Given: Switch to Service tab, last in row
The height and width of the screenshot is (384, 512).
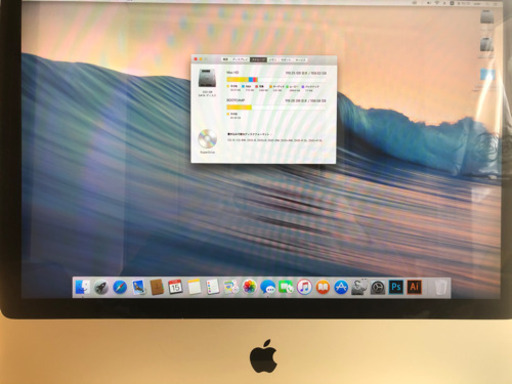Looking at the screenshot, I should [x=301, y=59].
